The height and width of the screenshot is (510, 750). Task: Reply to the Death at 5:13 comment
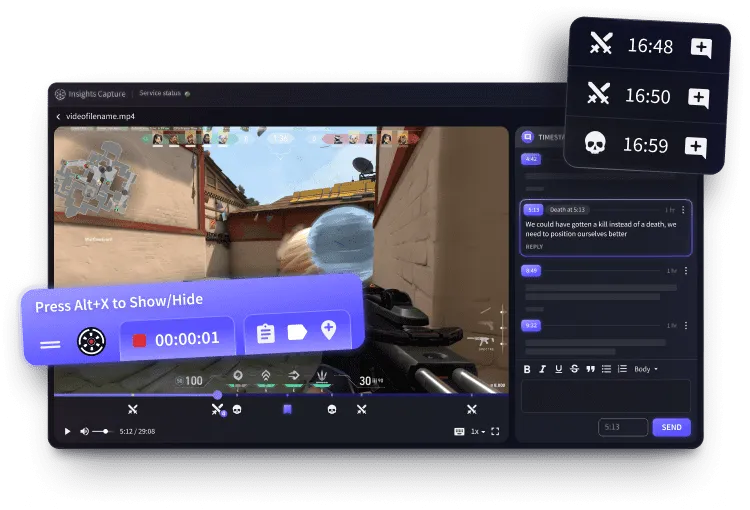click(534, 247)
